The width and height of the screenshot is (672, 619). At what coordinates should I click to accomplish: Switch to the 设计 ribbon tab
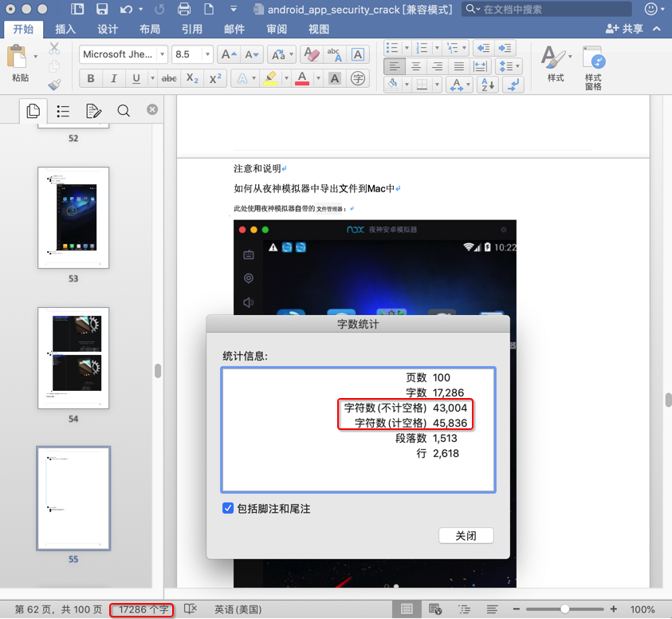point(107,30)
